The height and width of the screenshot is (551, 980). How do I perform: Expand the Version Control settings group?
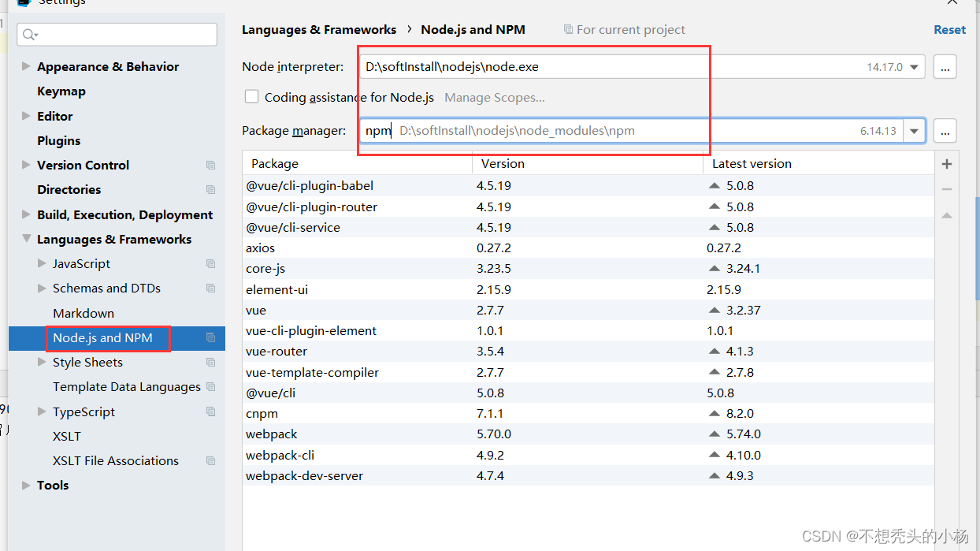[x=26, y=166]
